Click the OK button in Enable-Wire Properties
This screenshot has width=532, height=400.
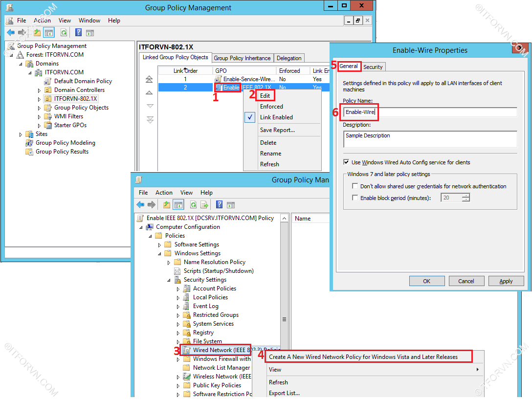tap(426, 281)
